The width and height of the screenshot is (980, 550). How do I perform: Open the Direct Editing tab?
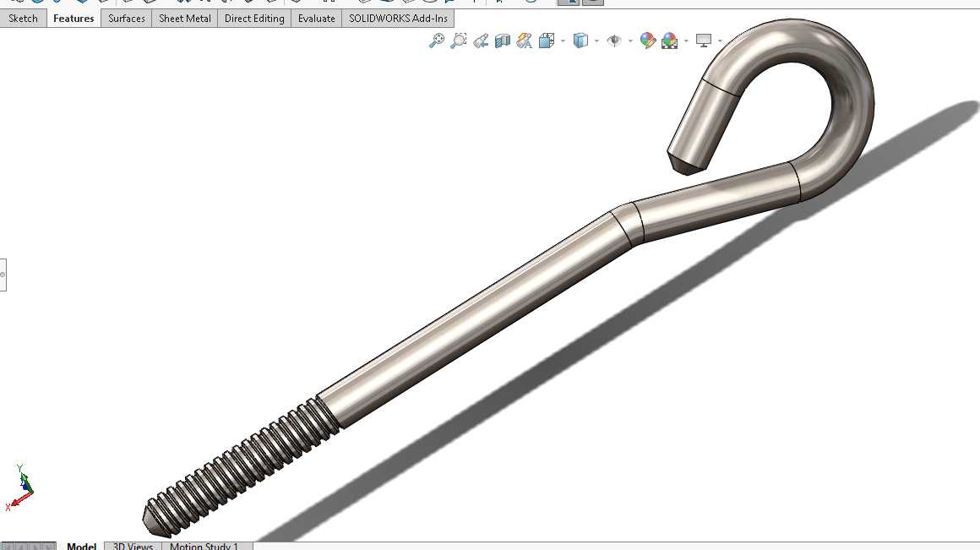pyautogui.click(x=254, y=18)
